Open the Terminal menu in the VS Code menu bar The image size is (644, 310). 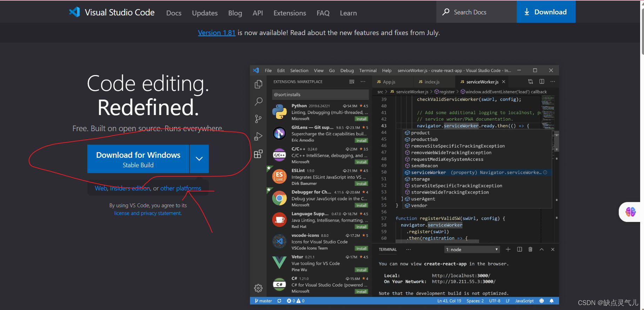(x=368, y=70)
